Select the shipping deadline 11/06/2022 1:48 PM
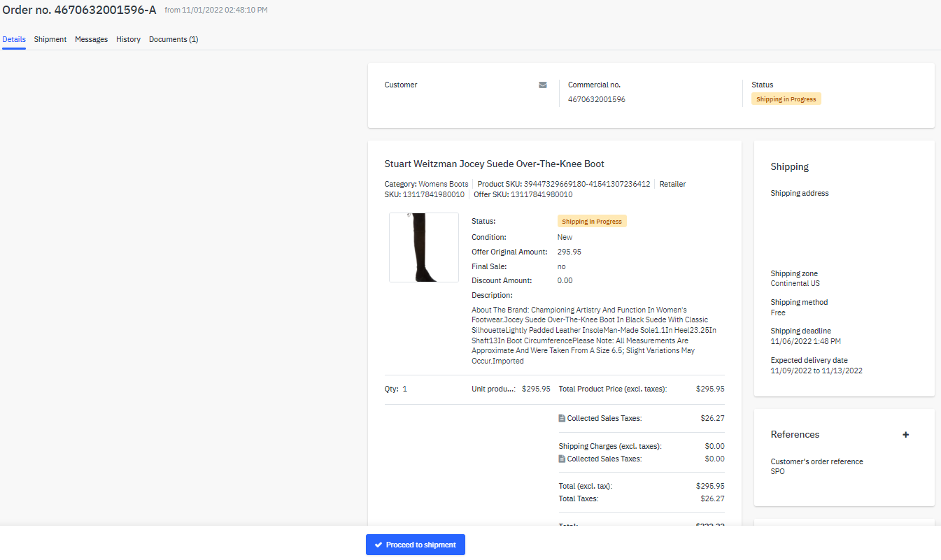 tap(805, 341)
